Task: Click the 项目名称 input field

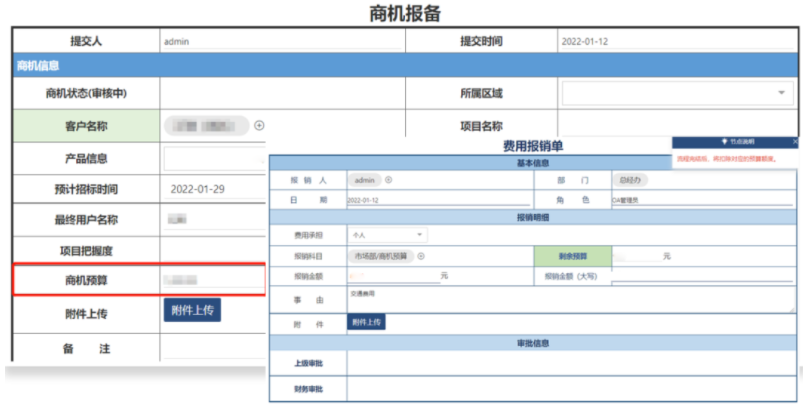Action: pos(677,125)
